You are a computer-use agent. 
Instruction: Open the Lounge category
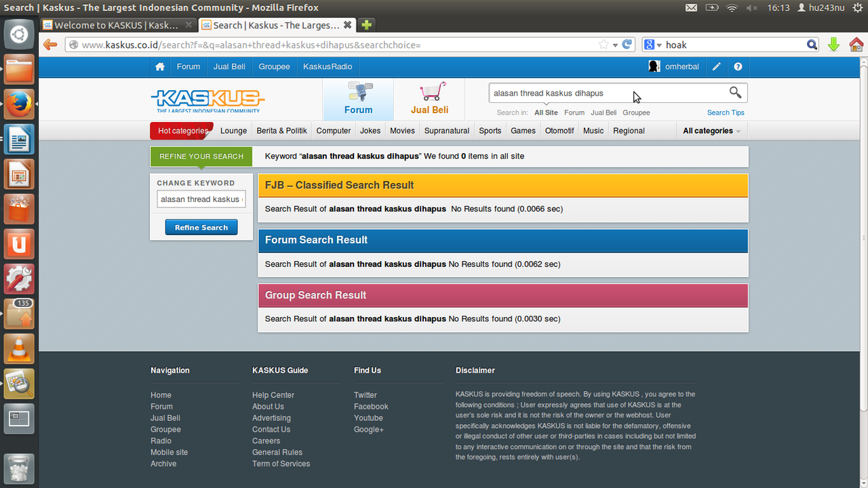[x=233, y=131]
